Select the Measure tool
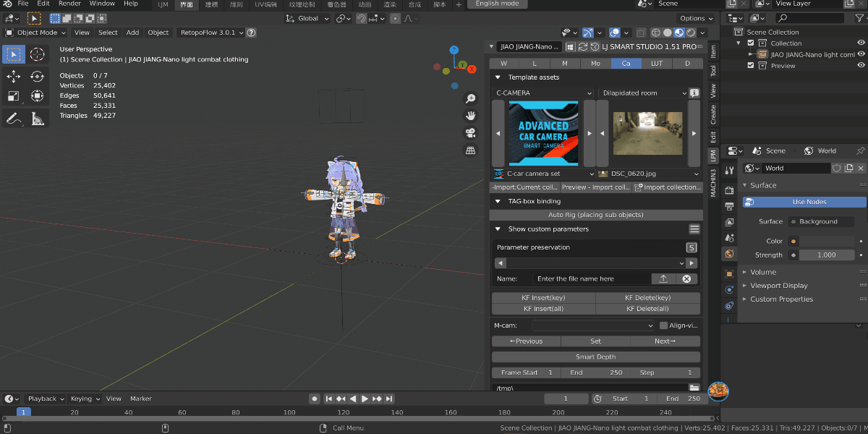Image resolution: width=868 pixels, height=434 pixels. click(37, 118)
